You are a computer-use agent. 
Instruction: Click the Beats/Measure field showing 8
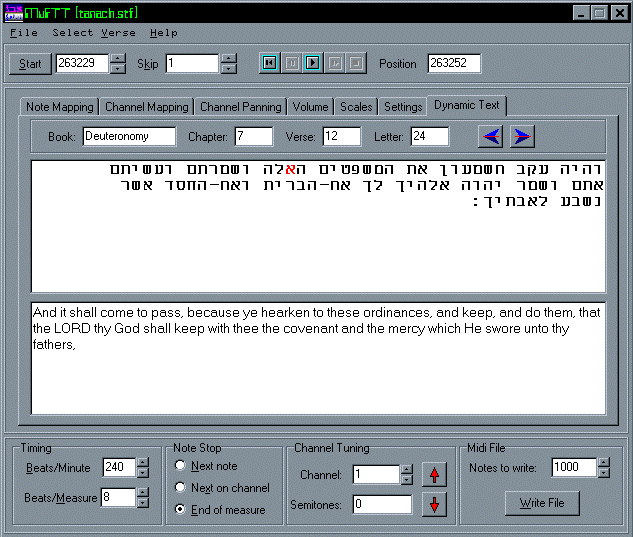pyautogui.click(x=119, y=497)
